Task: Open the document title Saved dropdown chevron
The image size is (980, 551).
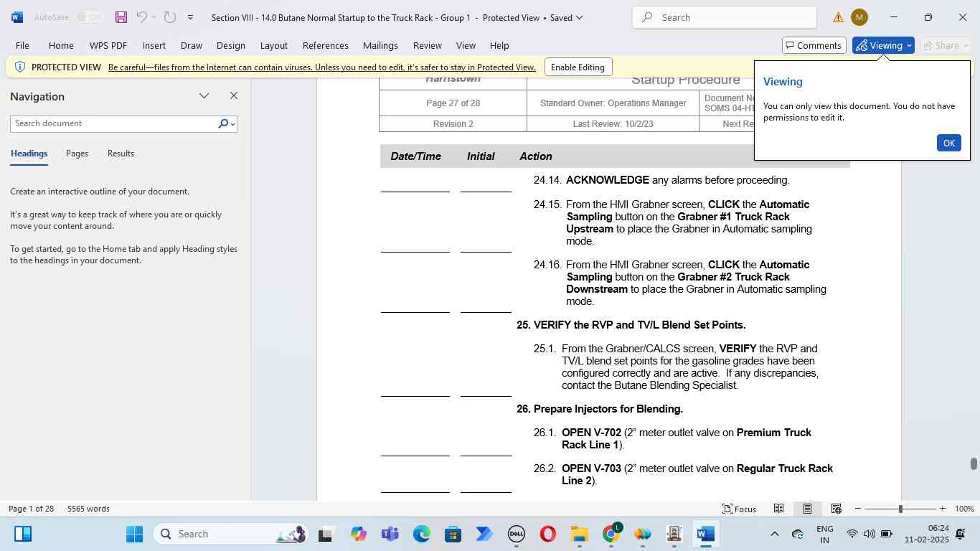Action: coord(580,17)
